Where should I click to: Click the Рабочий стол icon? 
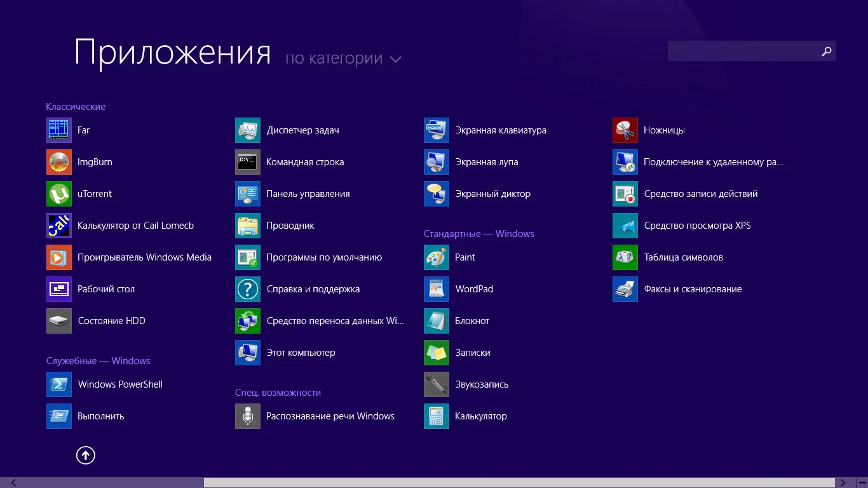59,289
